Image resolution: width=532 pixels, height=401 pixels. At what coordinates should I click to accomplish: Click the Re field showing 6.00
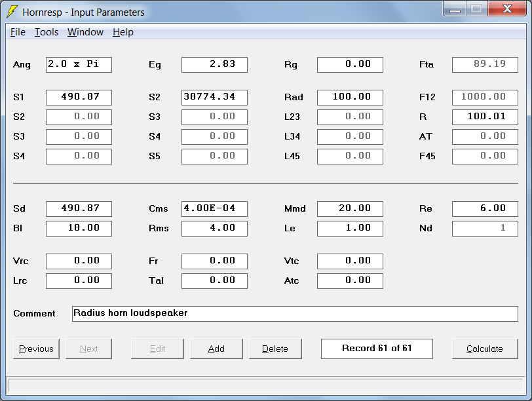click(485, 208)
